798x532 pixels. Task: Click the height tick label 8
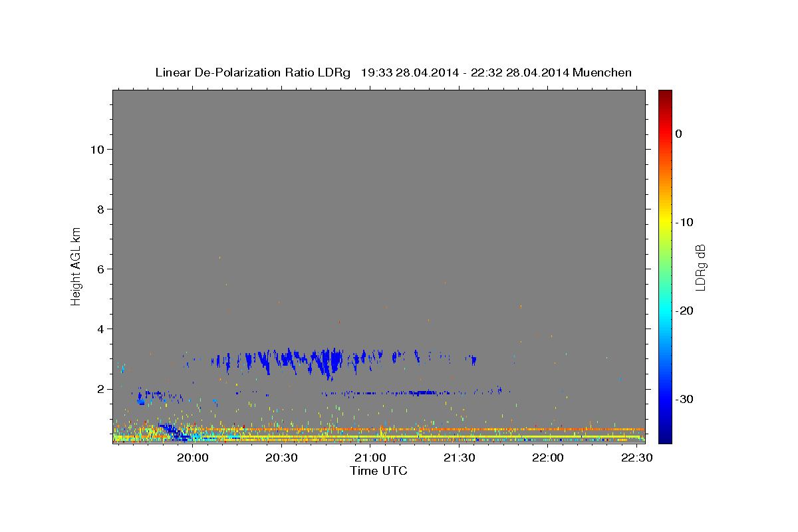pos(100,209)
